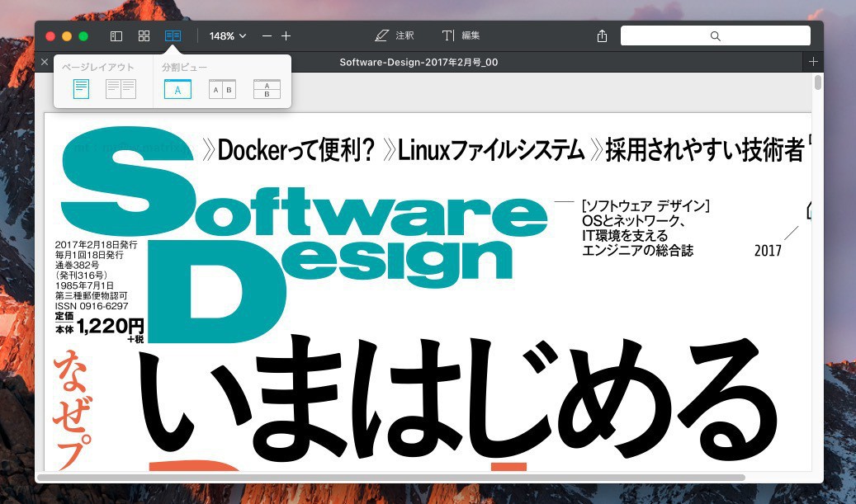This screenshot has width=856, height=504.
Task: Choose vertical A|B split view
Action: pyautogui.click(x=222, y=89)
